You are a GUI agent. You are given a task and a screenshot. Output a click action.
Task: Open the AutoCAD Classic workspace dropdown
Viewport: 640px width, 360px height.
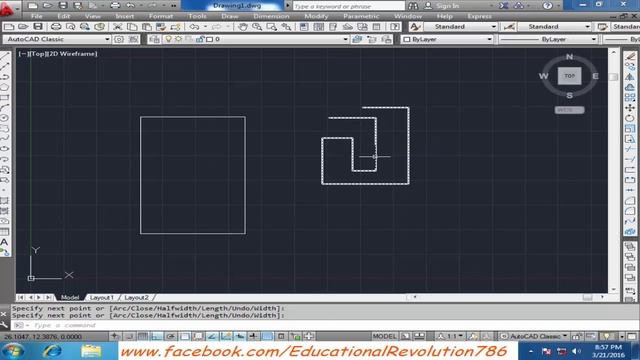pos(57,39)
